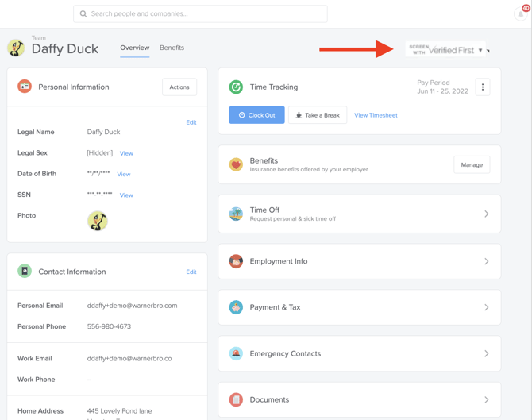
Task: Click the Benefits heart icon
Action: [236, 165]
